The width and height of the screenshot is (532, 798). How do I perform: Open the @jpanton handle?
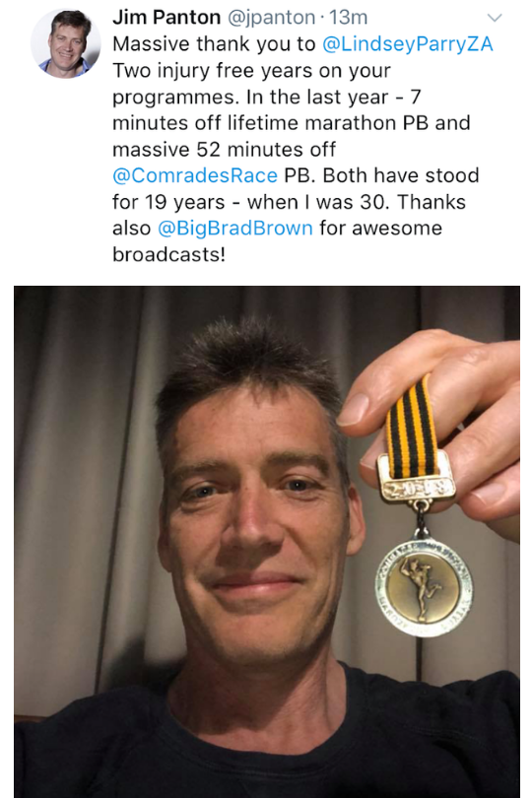(x=271, y=18)
